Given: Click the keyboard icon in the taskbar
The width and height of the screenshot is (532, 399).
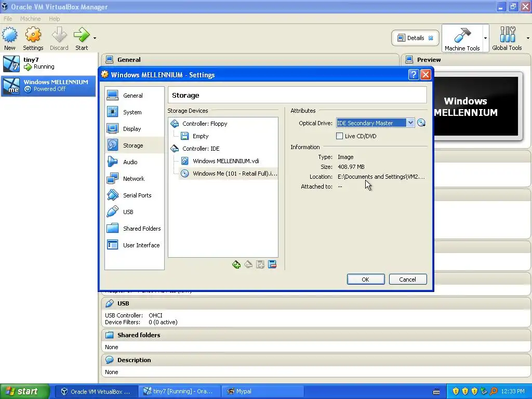Looking at the screenshot, I should click(x=436, y=392).
